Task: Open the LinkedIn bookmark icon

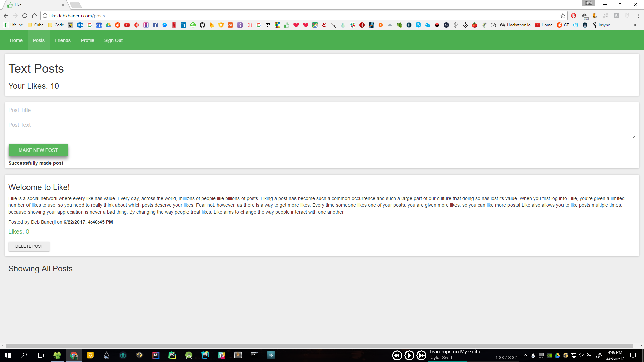Action: click(x=183, y=25)
